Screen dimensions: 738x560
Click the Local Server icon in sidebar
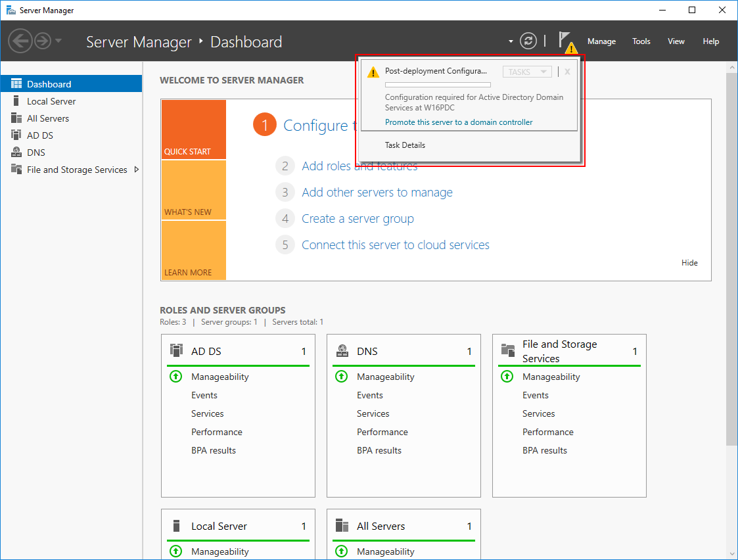click(x=16, y=101)
